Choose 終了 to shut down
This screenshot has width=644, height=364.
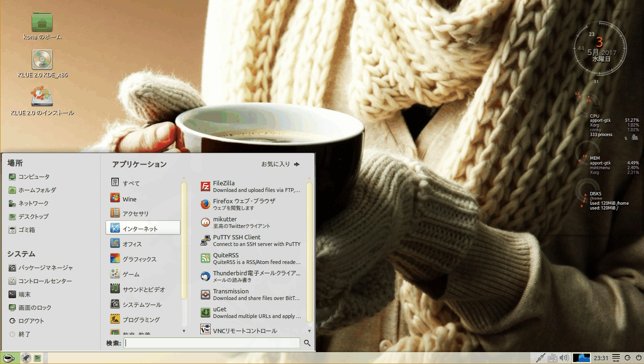pyautogui.click(x=20, y=335)
